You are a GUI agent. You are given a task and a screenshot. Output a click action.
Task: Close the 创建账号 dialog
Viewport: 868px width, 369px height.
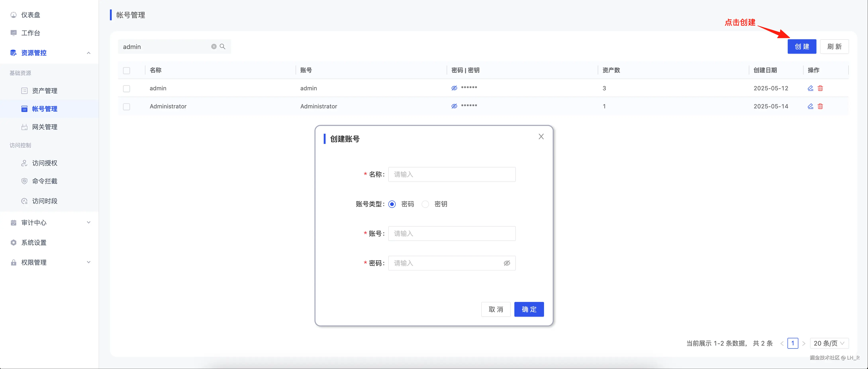(x=541, y=137)
